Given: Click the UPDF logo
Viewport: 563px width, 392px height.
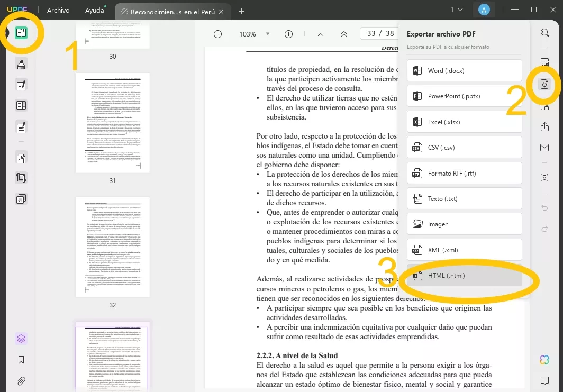Looking at the screenshot, I should 17,10.
